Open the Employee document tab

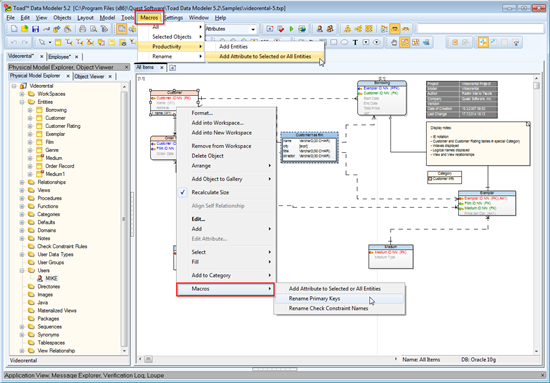click(x=60, y=56)
